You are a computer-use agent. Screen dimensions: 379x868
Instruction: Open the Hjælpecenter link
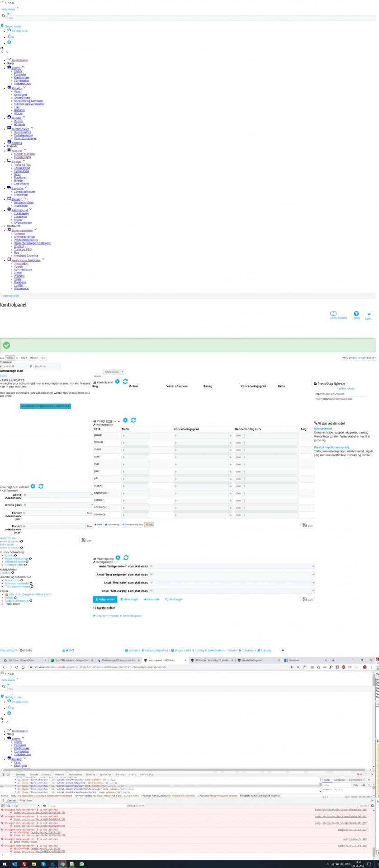tap(323, 429)
